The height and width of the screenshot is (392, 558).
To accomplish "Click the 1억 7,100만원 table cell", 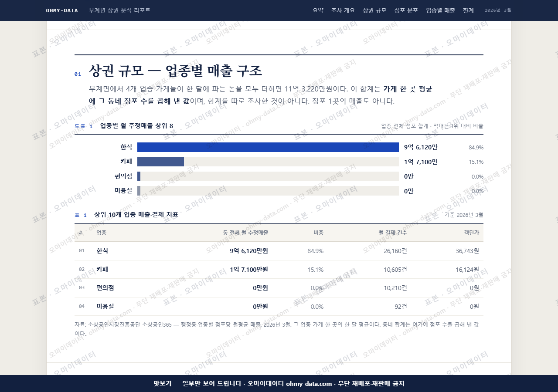I will point(249,270).
